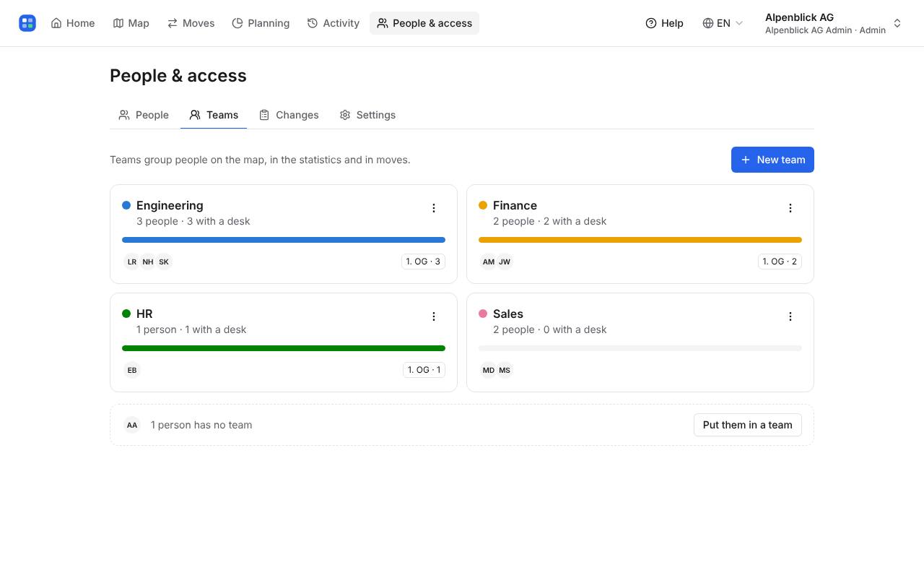This screenshot has width=924, height=578.
Task: Go to the Home page
Action: 73,23
